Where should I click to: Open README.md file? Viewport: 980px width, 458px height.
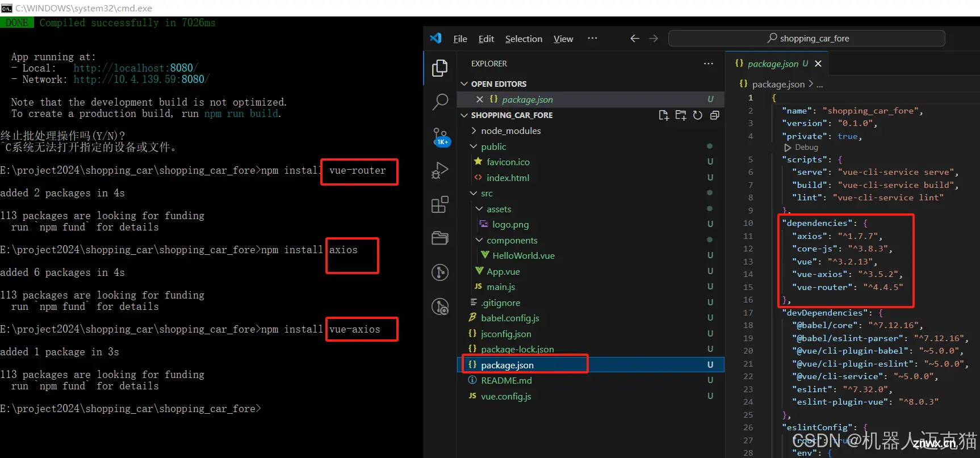point(506,380)
